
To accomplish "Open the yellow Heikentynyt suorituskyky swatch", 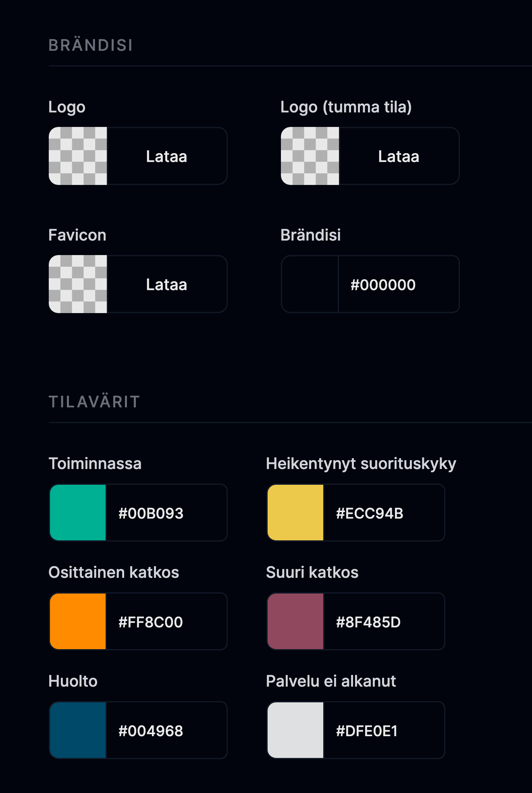I will click(x=295, y=513).
